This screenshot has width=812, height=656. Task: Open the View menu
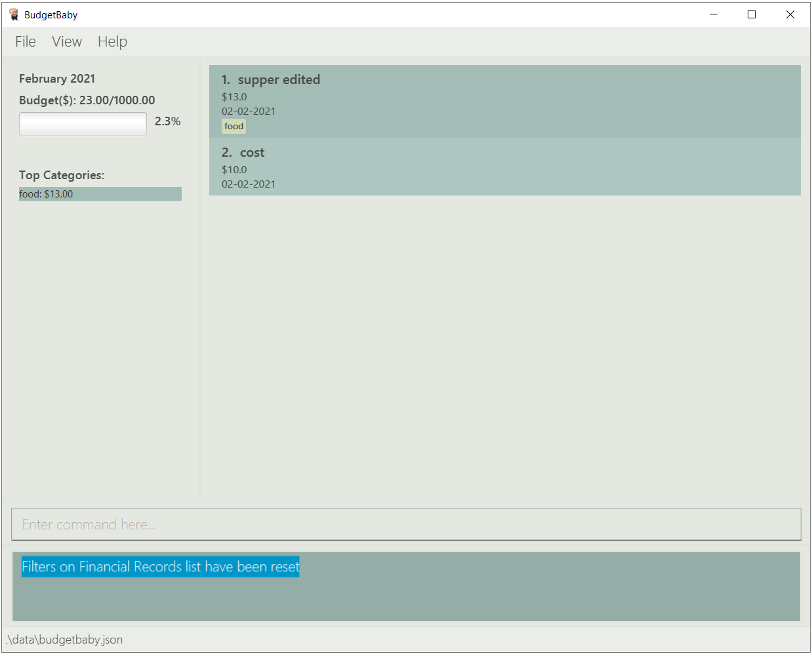67,41
